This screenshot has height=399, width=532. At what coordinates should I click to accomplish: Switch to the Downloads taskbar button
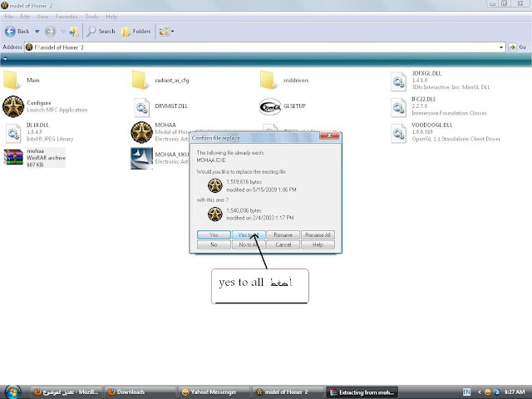140,392
